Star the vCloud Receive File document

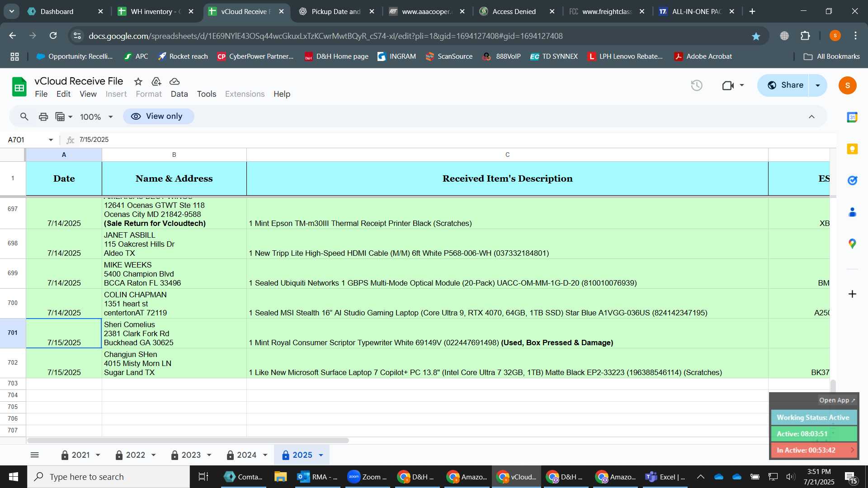coord(138,81)
